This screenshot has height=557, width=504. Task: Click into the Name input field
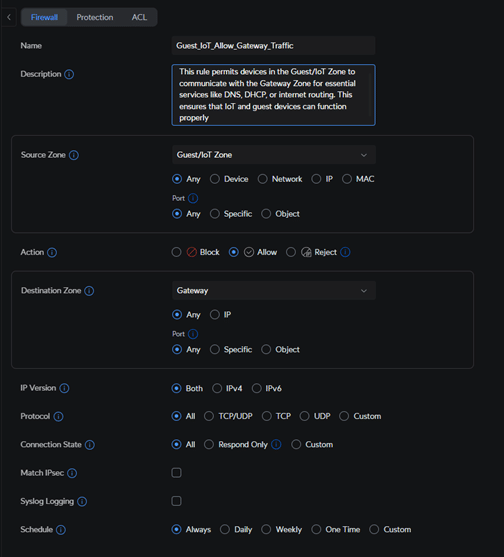[x=273, y=45]
